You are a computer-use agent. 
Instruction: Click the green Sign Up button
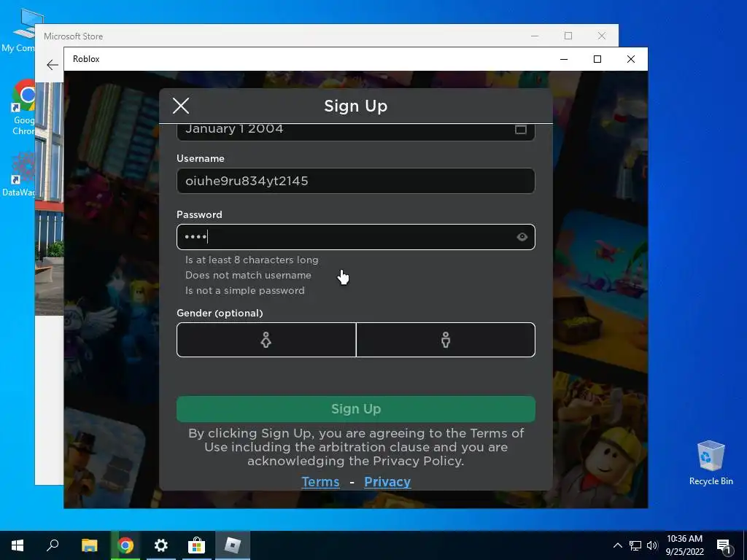pos(355,409)
